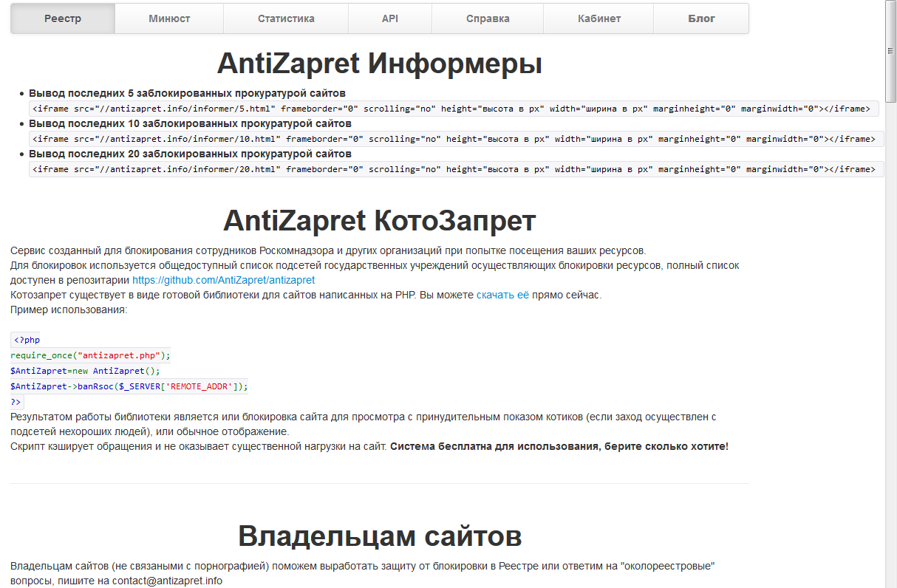This screenshot has height=588, width=897.
Task: Switch to the Минюст tab
Action: coord(169,18)
